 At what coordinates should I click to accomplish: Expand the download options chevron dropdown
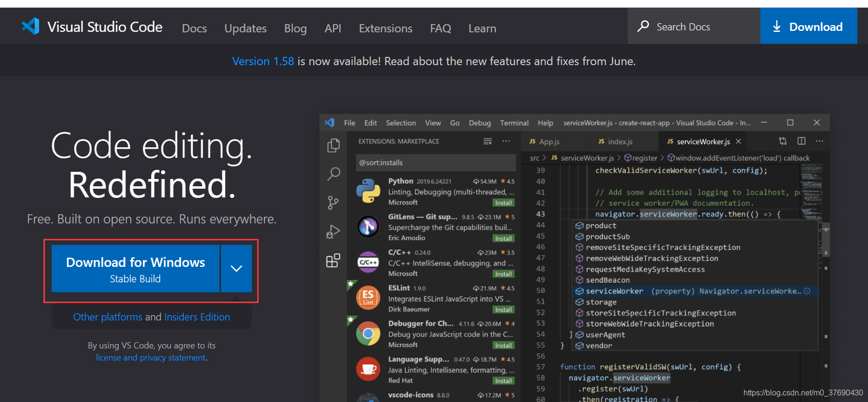(236, 268)
